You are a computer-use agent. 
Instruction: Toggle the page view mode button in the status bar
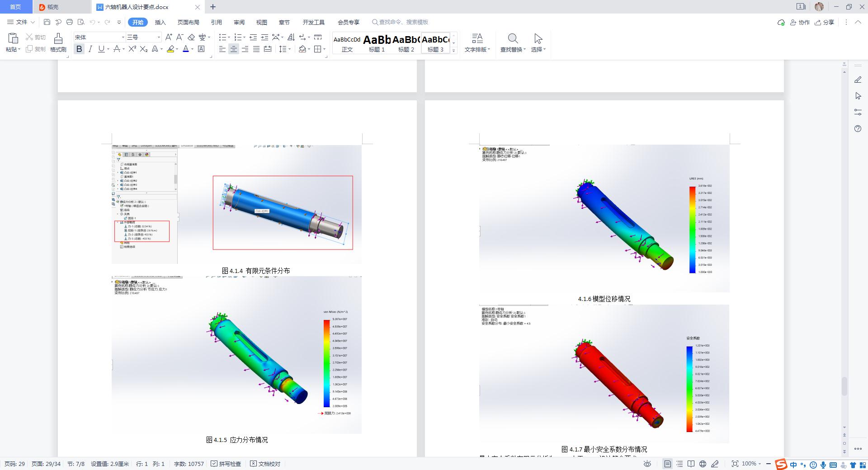pyautogui.click(x=667, y=464)
